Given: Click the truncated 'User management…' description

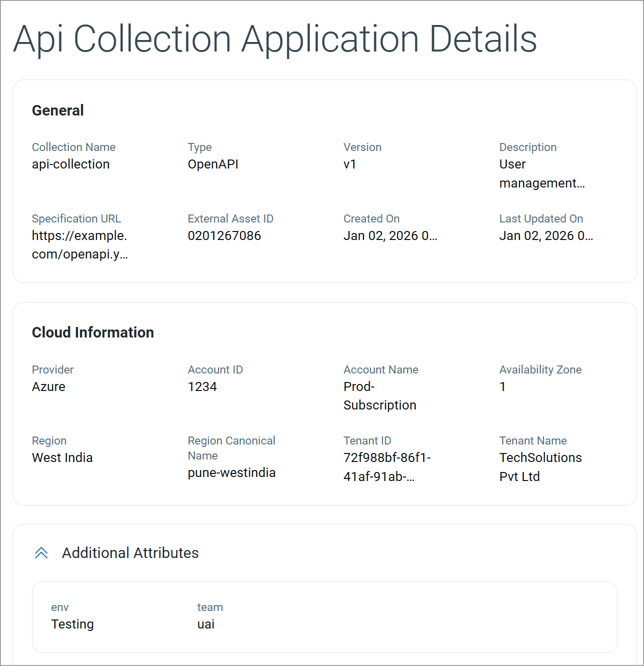Looking at the screenshot, I should pyautogui.click(x=542, y=173).
